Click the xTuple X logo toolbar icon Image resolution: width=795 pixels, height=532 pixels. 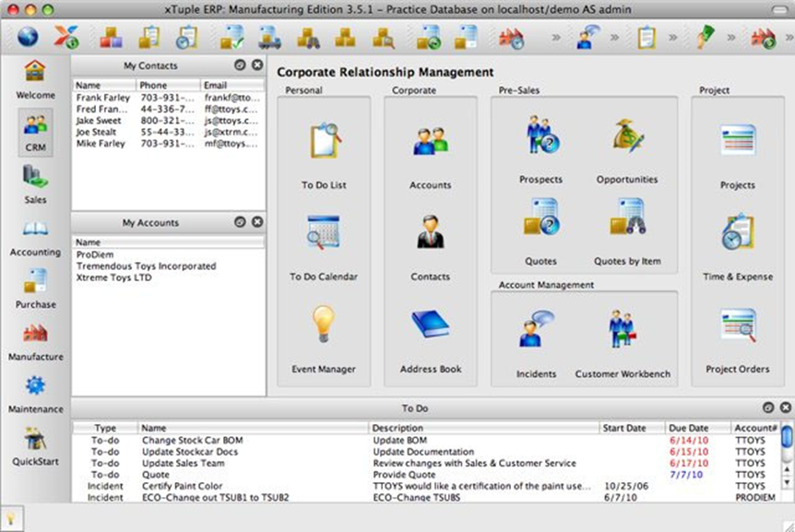click(66, 37)
